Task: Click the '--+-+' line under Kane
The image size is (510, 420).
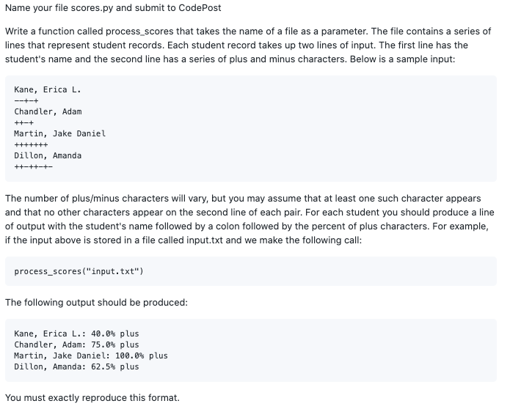Action: [x=26, y=100]
